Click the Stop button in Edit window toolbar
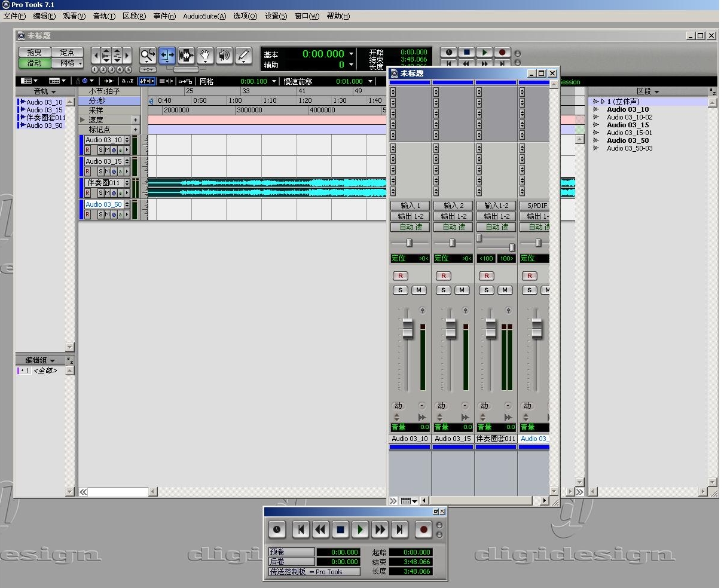This screenshot has height=588, width=724. pyautogui.click(x=467, y=53)
